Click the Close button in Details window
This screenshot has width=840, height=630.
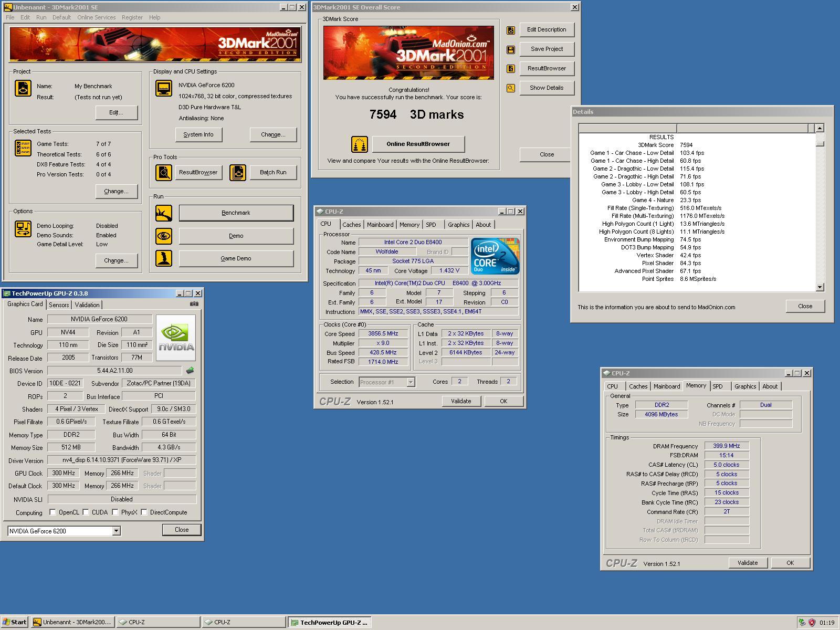pos(805,306)
